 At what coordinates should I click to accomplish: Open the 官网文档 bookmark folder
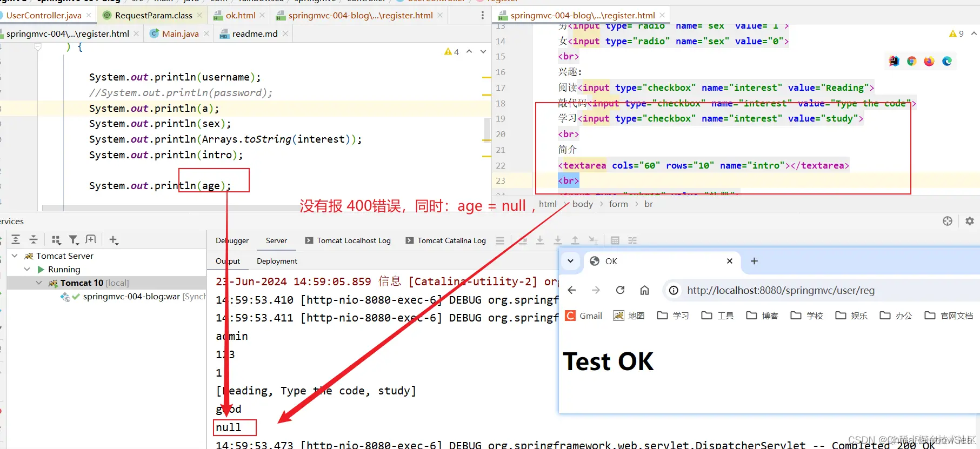[949, 316]
